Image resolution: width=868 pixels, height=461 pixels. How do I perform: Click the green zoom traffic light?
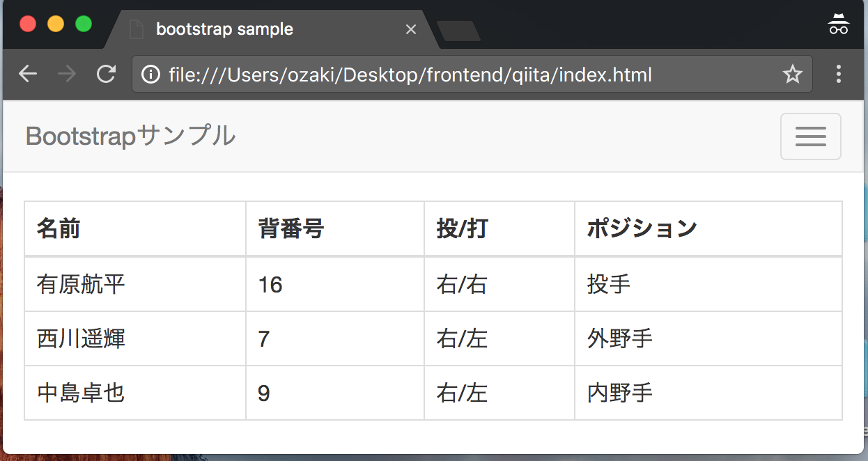[84, 23]
